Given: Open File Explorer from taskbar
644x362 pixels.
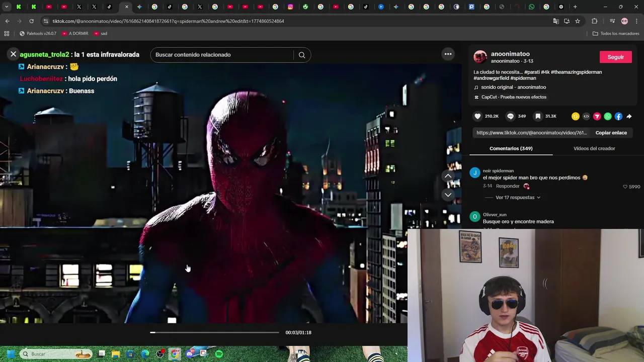Looking at the screenshot, I should pyautogui.click(x=116, y=354).
